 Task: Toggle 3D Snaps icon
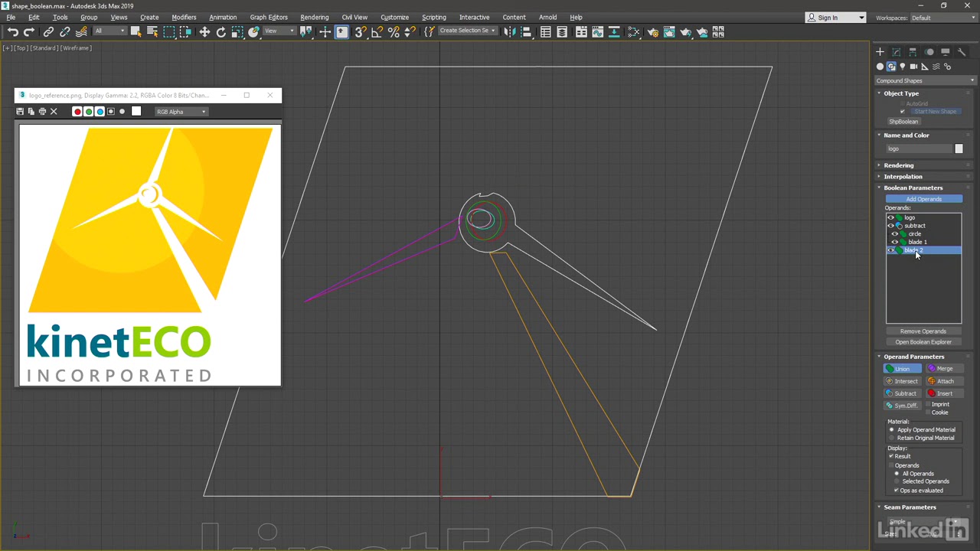click(x=360, y=31)
